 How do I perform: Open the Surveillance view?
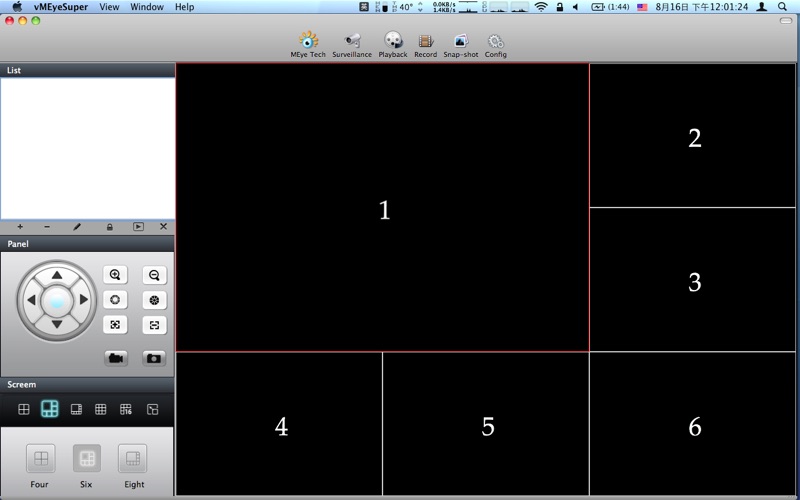[352, 44]
